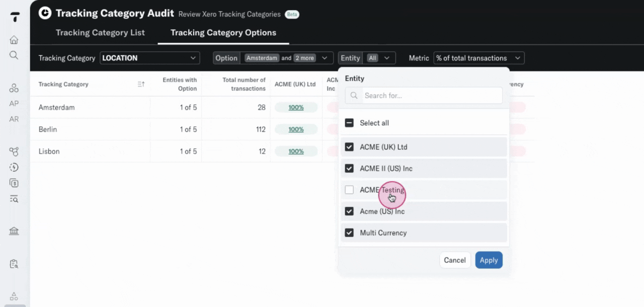Open the Metric dropdown showing % of total transactions

click(478, 58)
